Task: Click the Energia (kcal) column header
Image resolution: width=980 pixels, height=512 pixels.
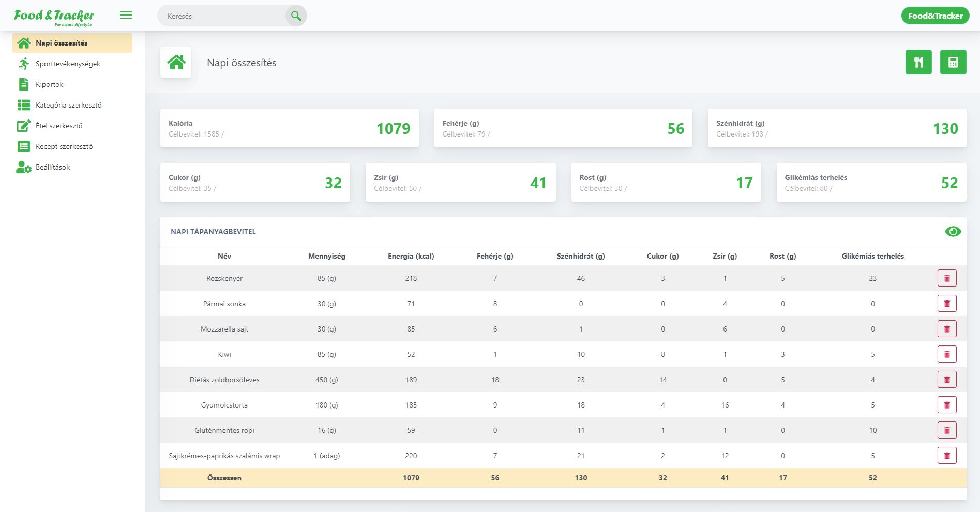Action: coord(411,256)
